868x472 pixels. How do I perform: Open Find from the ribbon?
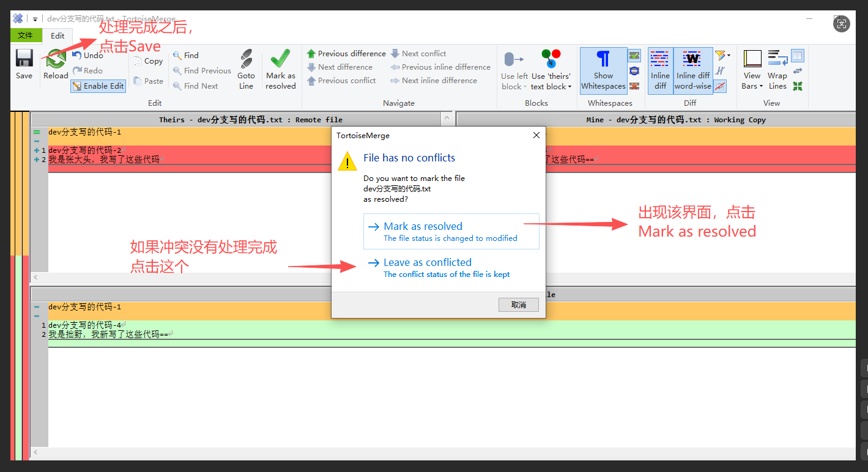click(x=186, y=55)
